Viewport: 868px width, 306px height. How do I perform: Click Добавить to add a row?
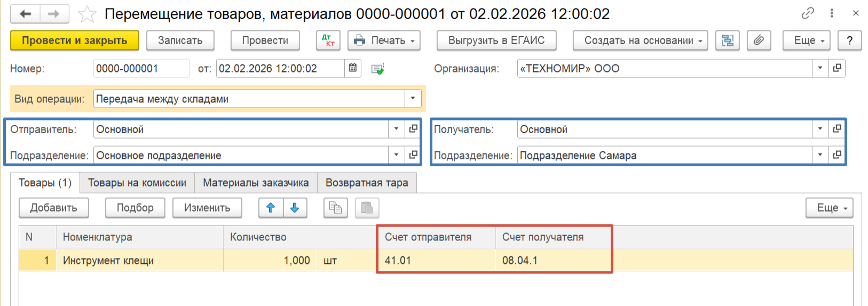pos(54,208)
